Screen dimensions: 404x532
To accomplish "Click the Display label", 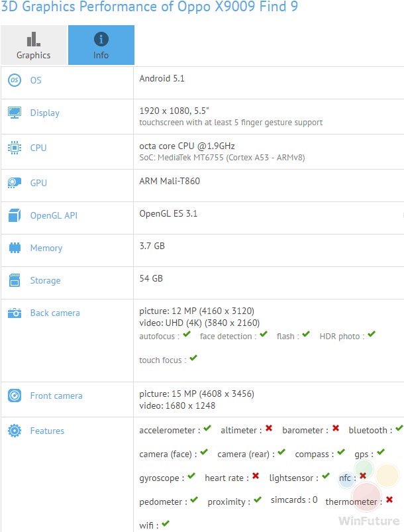I will 45,113.
